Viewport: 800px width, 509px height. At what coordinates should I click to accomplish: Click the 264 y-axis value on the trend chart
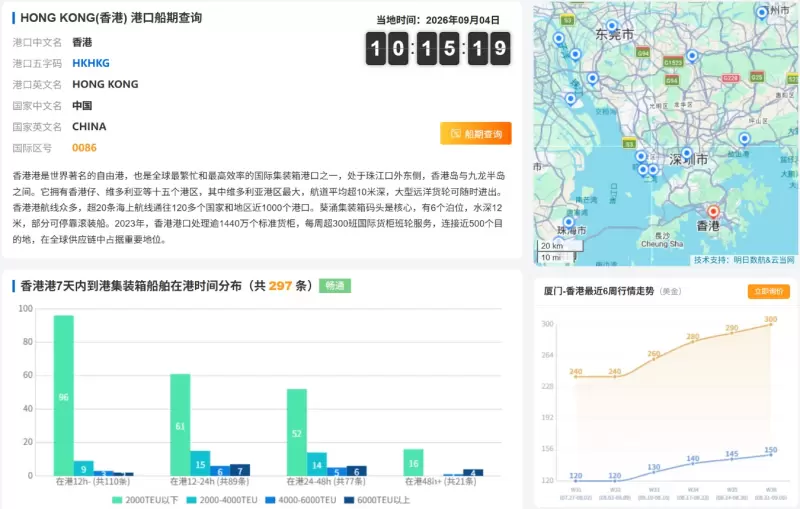click(547, 355)
